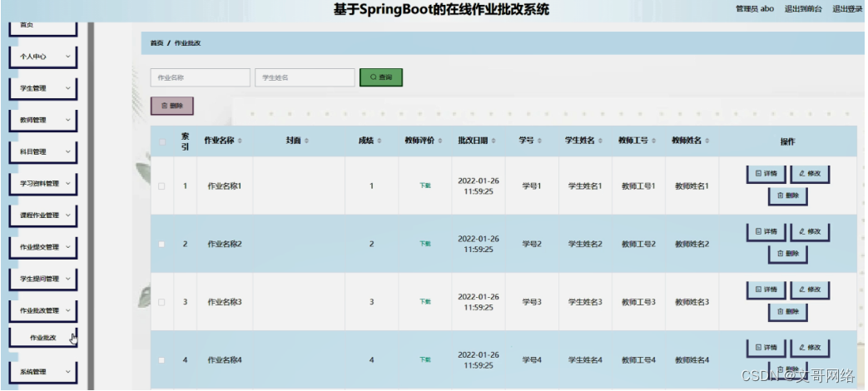
Task: Click 下载 link in row 作业名称4
Action: click(424, 360)
